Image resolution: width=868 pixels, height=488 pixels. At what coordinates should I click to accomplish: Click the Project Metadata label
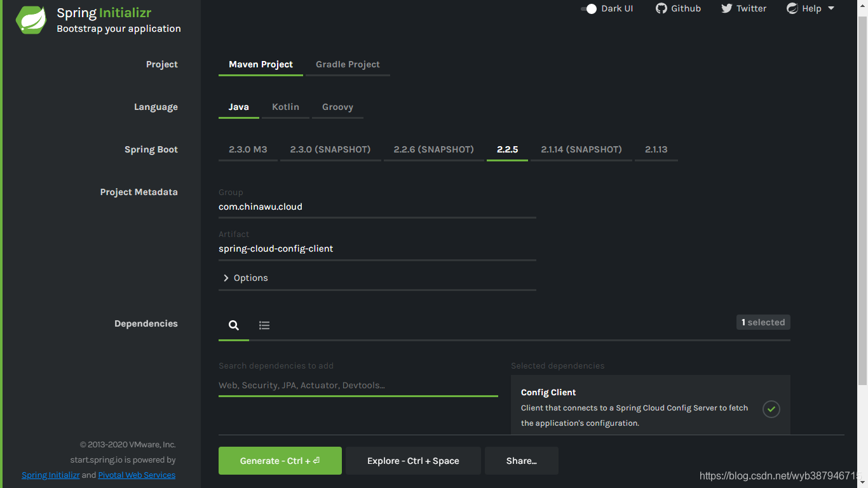pos(139,192)
